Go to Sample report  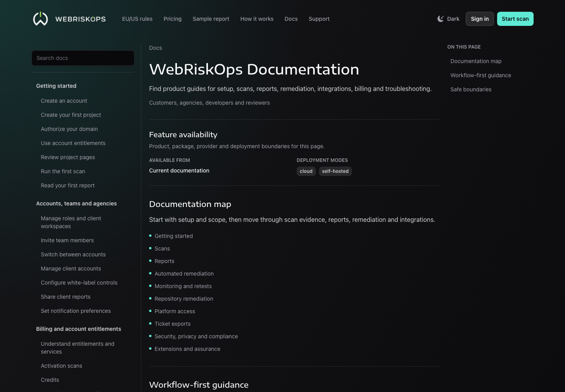[x=211, y=19]
